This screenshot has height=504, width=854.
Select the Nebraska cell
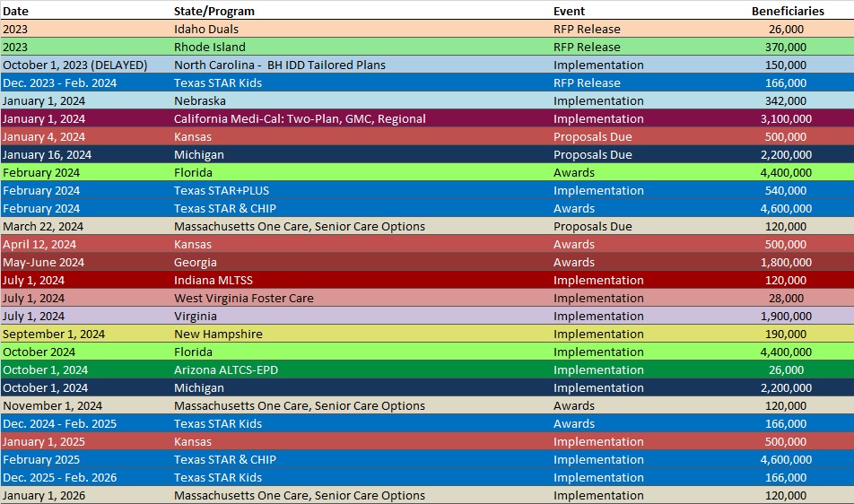[199, 100]
